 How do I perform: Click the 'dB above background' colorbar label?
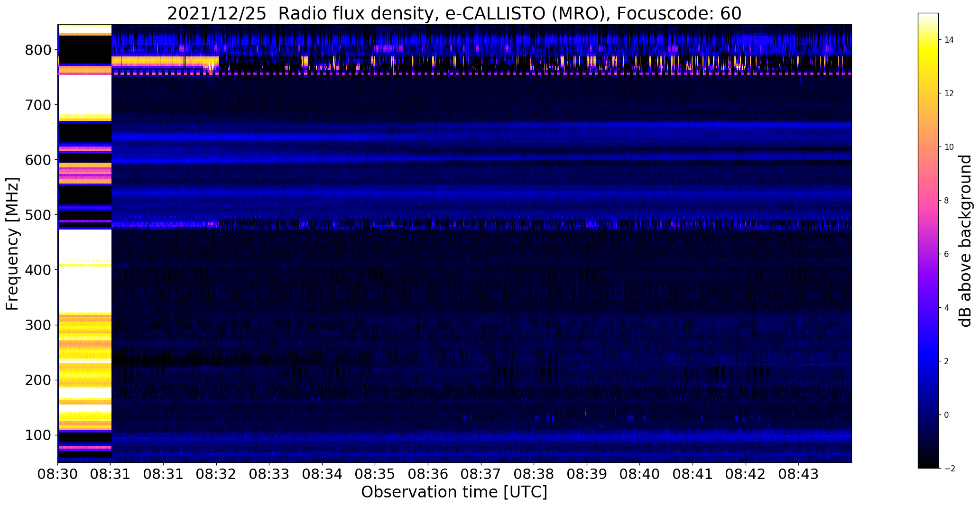(x=965, y=240)
